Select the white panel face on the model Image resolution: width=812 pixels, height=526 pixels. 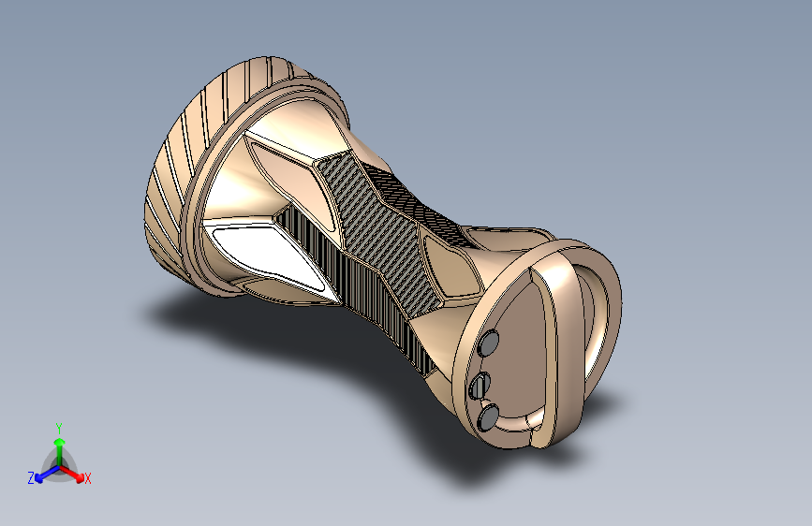click(x=267, y=256)
